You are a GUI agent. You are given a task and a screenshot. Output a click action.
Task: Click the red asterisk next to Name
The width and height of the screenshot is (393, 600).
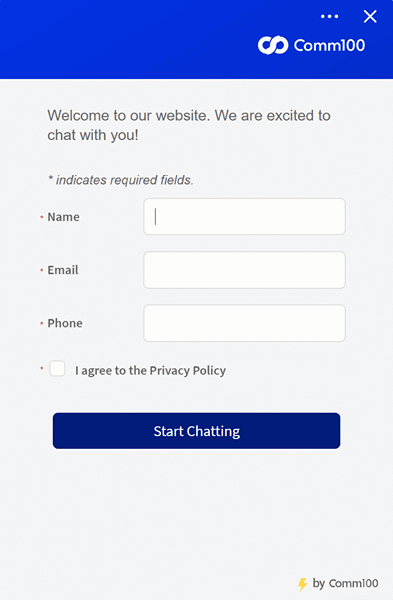pos(41,217)
